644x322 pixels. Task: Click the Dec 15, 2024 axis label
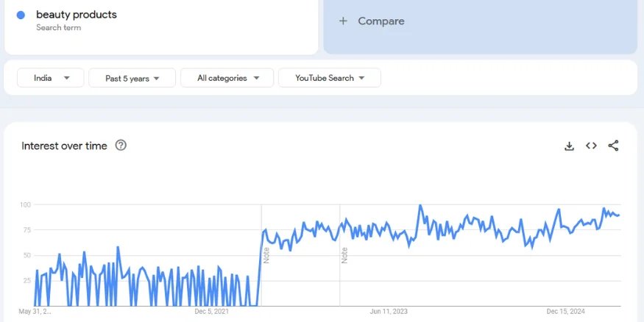(x=565, y=312)
